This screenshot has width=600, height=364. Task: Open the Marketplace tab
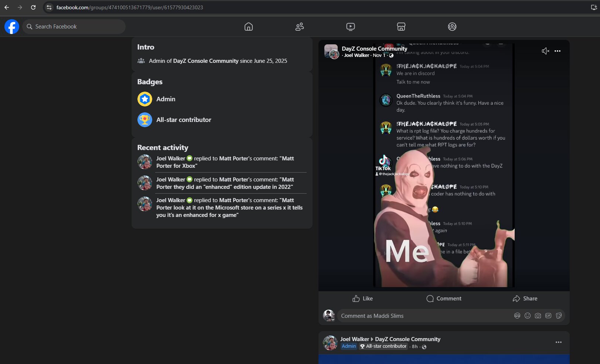point(401,27)
